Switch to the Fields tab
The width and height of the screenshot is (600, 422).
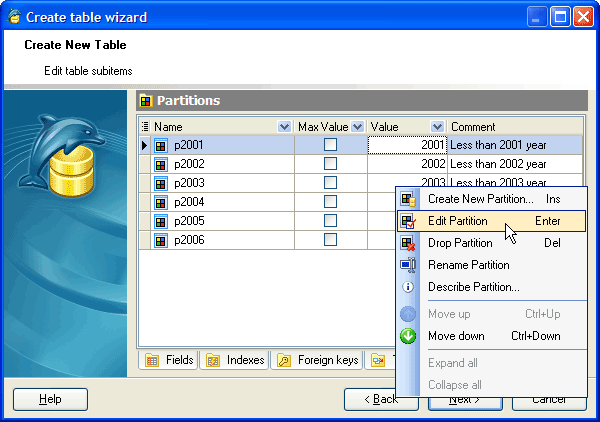(168, 360)
